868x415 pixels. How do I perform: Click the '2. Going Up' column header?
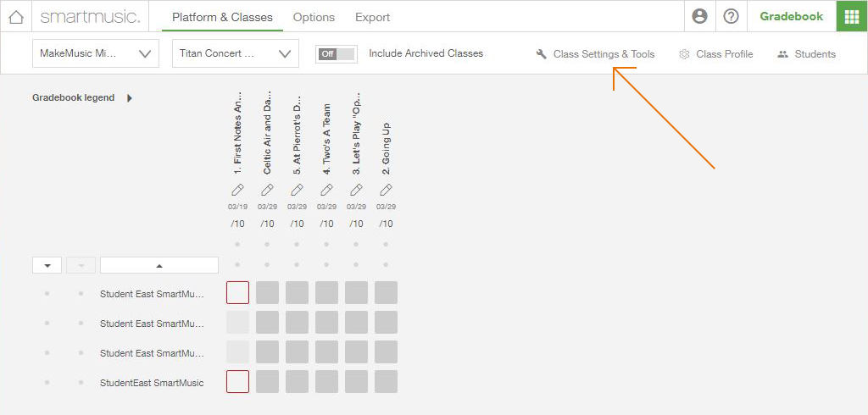pos(386,148)
